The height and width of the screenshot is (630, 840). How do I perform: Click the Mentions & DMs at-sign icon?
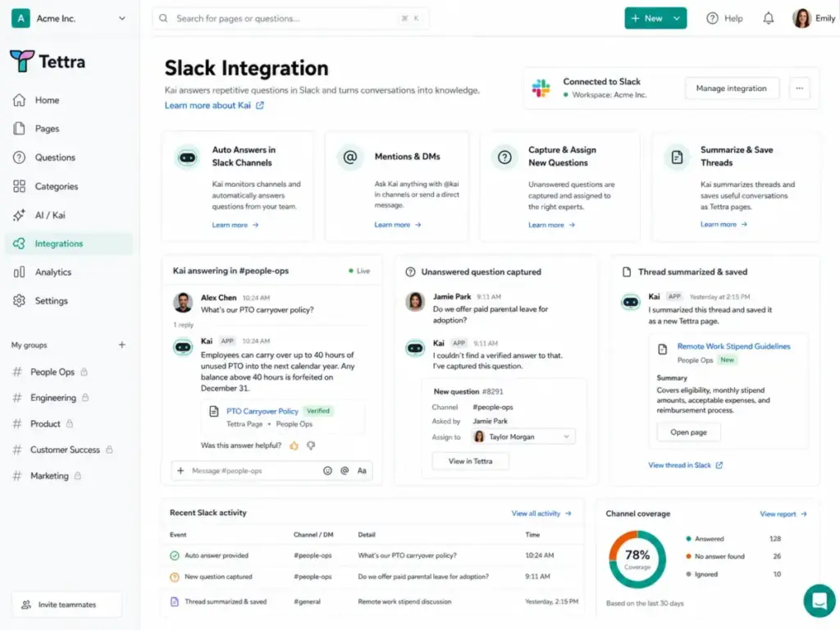(349, 157)
